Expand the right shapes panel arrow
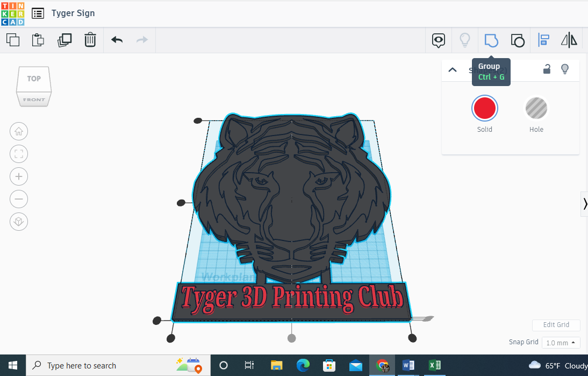588x376 pixels. 585,204
